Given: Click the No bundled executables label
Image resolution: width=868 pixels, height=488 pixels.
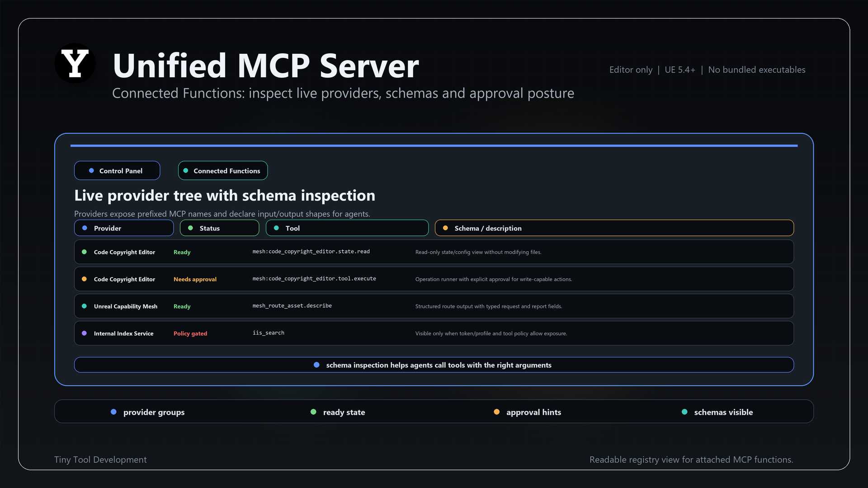Looking at the screenshot, I should tap(757, 70).
